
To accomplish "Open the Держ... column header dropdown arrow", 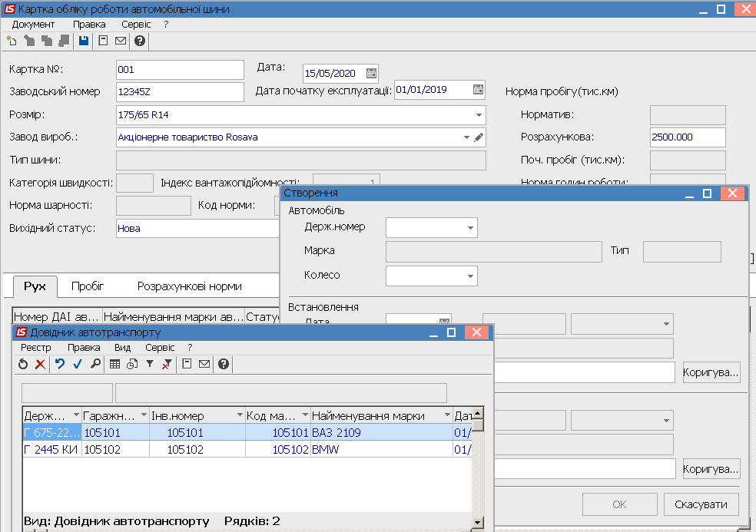I will point(76,415).
